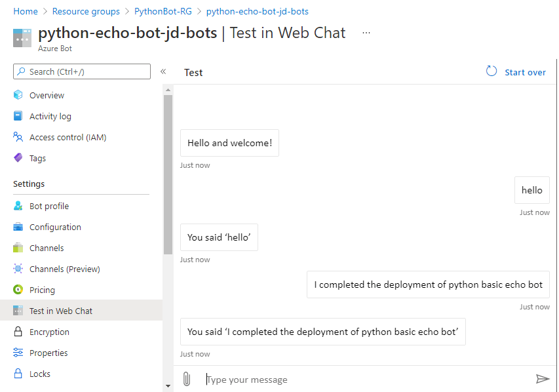The height and width of the screenshot is (392, 559).
Task: Click the Access control (IAM) people icon
Action: click(x=18, y=137)
